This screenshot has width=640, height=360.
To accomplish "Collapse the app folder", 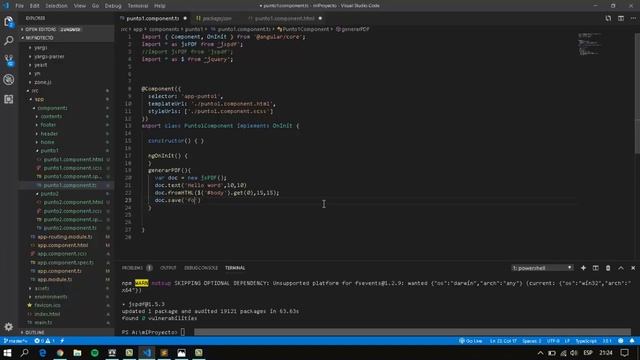I will pos(65,99).
